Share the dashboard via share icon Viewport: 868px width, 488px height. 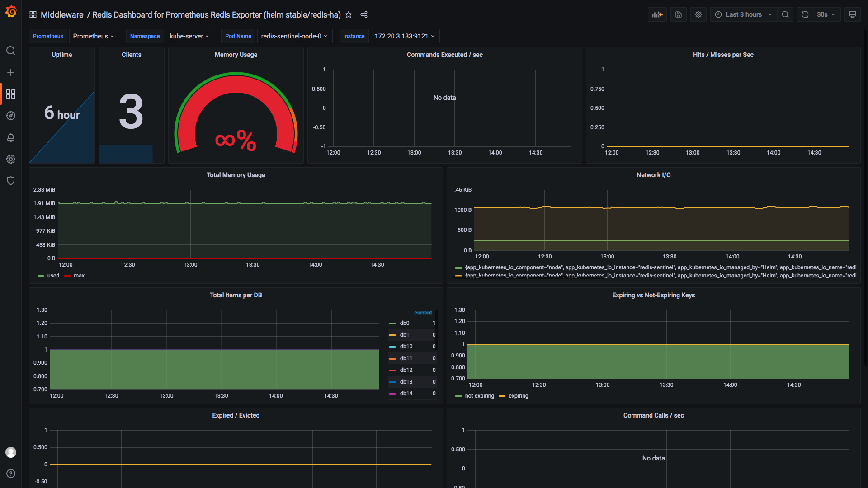[364, 14]
